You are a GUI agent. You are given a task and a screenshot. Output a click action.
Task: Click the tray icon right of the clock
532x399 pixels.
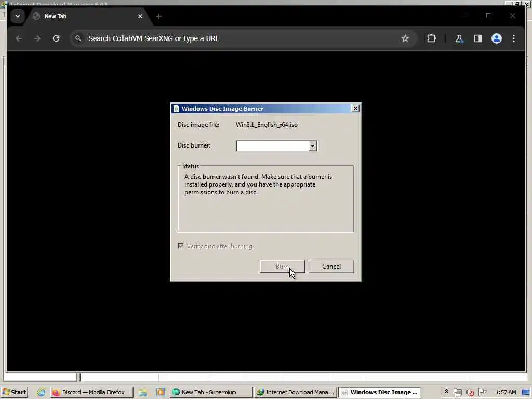point(526,393)
